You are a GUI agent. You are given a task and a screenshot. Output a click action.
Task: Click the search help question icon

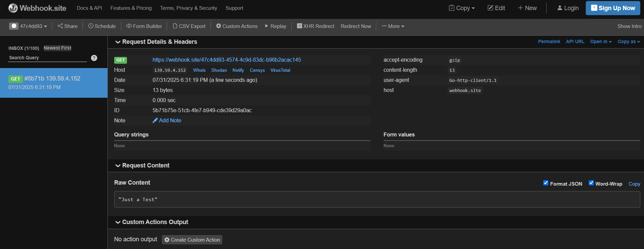tap(94, 58)
